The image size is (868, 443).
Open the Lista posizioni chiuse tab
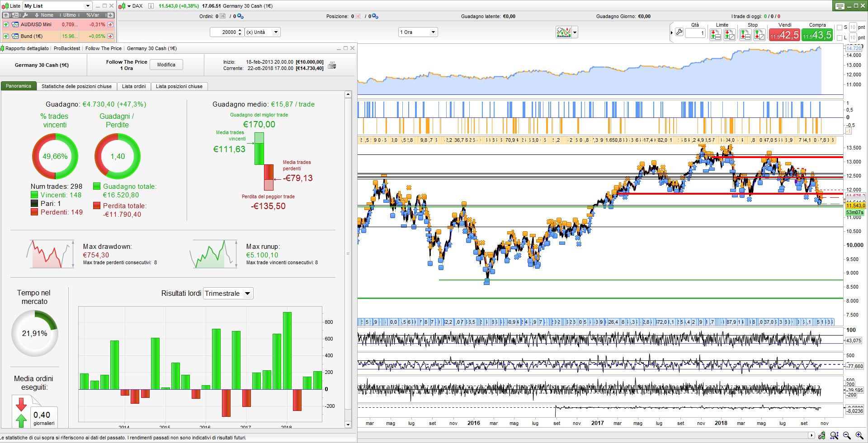(x=179, y=86)
